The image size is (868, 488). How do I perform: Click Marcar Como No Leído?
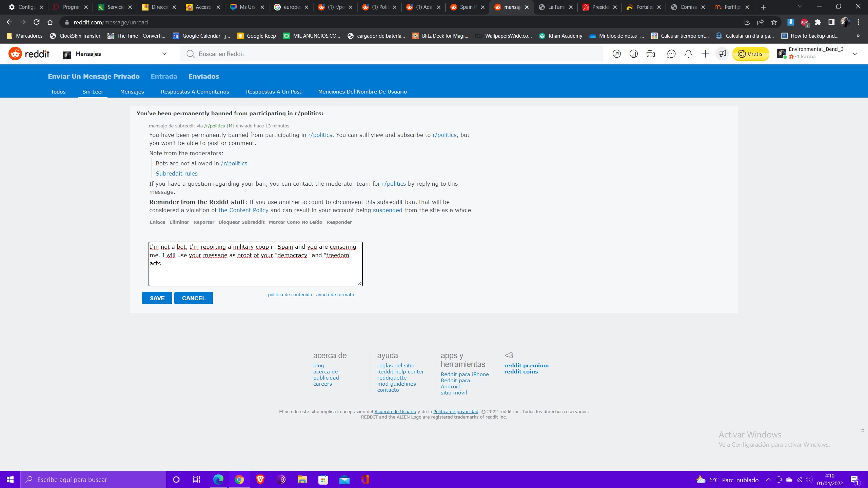point(295,222)
